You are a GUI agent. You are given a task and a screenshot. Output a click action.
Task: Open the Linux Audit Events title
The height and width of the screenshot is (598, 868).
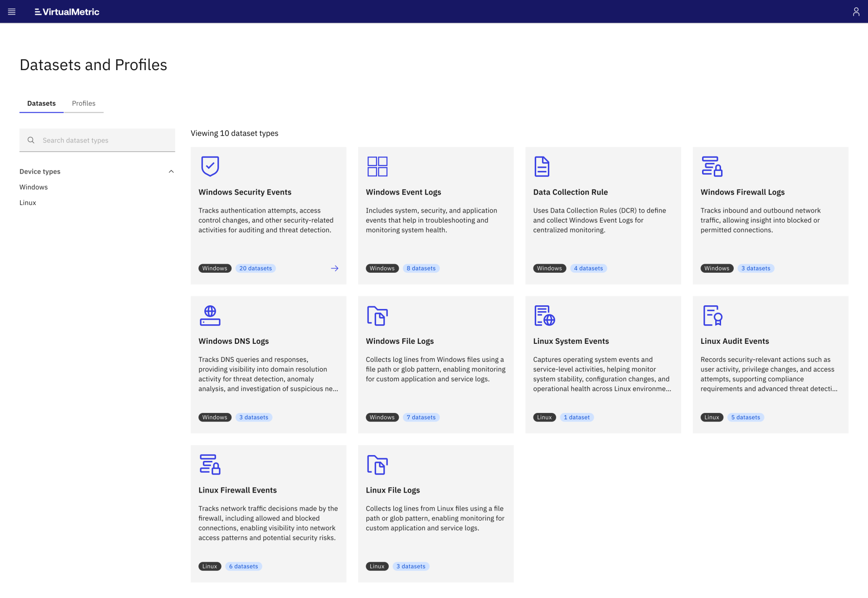735,341
